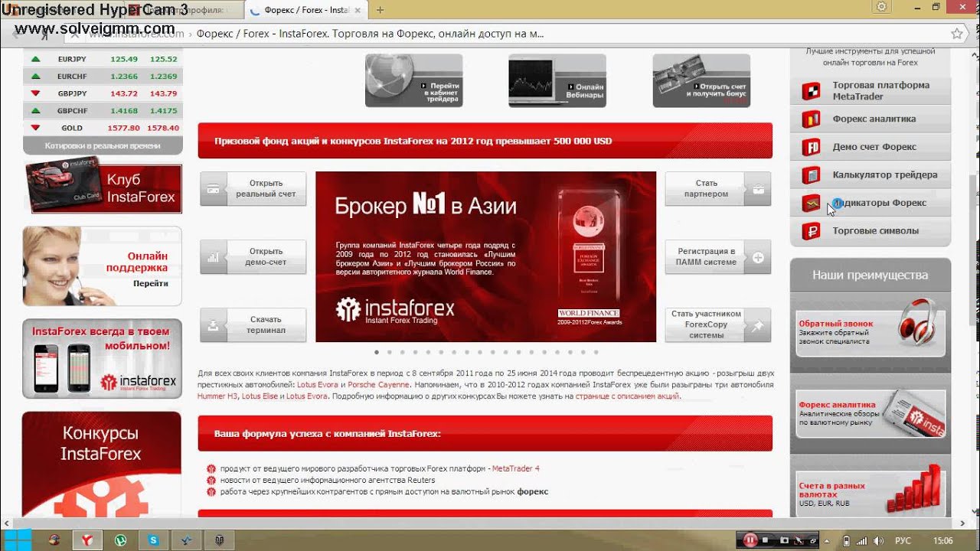Open the browser settings gear icon
Screen dimensions: 980x551
click(882, 7)
